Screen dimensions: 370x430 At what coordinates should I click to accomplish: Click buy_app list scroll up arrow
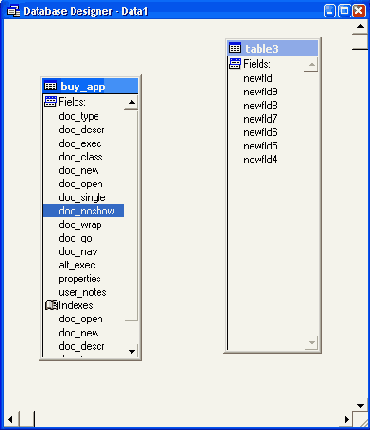click(x=132, y=102)
